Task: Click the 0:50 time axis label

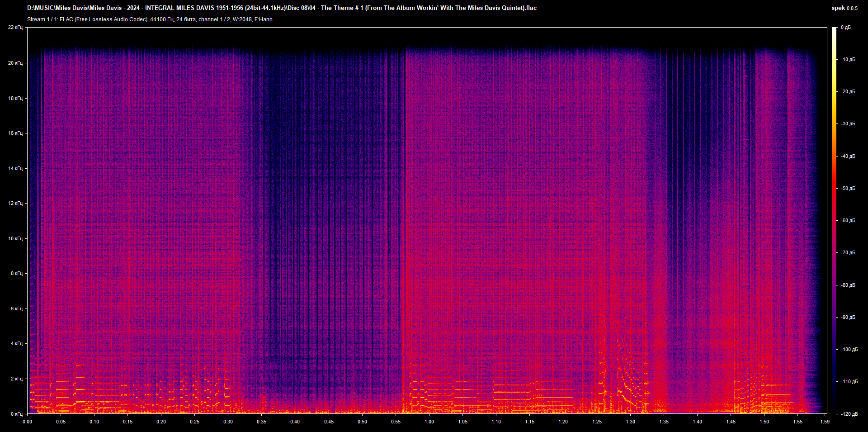Action: tap(363, 422)
